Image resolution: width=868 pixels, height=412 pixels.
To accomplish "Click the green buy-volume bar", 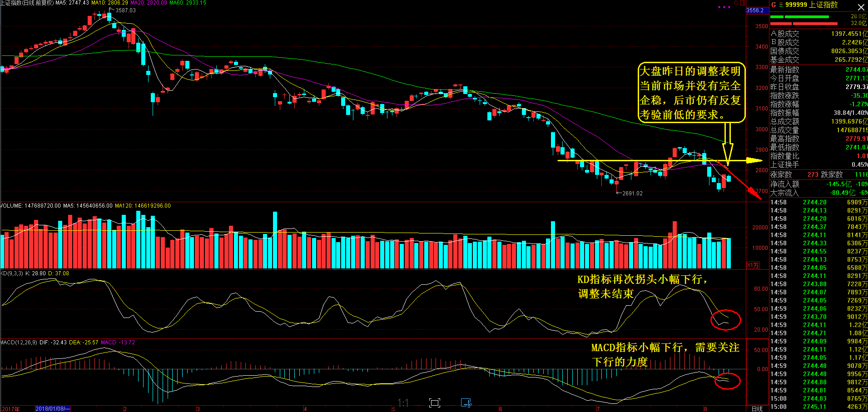I will point(799,17).
